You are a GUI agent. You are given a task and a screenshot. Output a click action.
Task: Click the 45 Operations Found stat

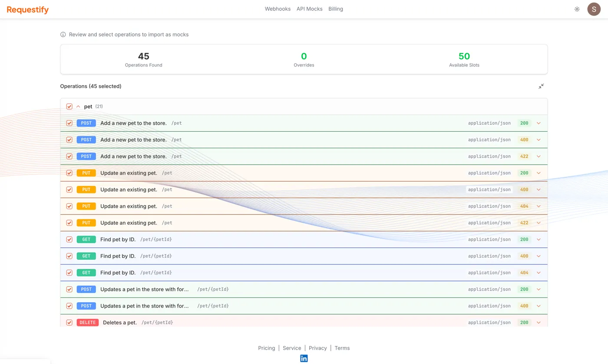(x=144, y=59)
